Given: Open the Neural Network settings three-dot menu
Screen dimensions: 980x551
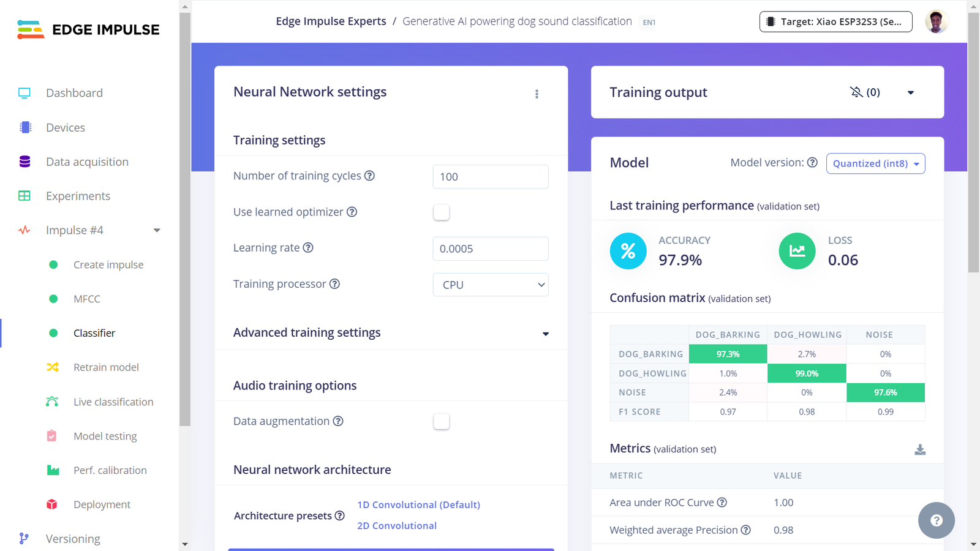Looking at the screenshot, I should pos(537,94).
